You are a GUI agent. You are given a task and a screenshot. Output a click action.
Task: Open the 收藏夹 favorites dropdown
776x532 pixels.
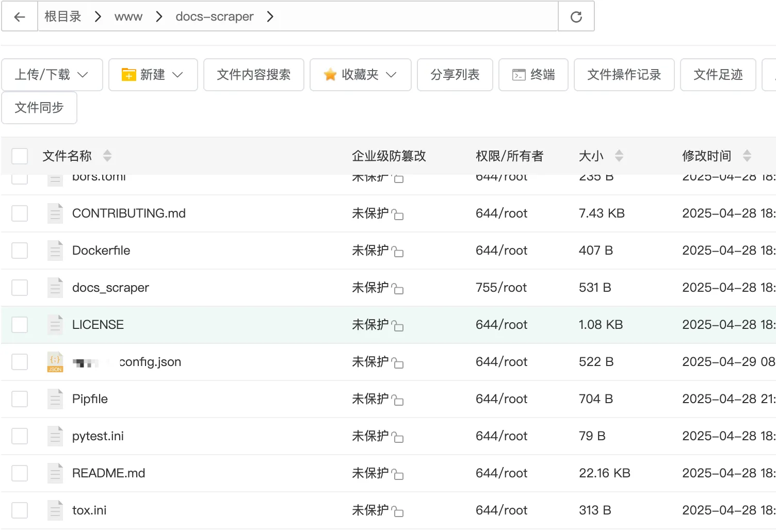[x=361, y=75]
